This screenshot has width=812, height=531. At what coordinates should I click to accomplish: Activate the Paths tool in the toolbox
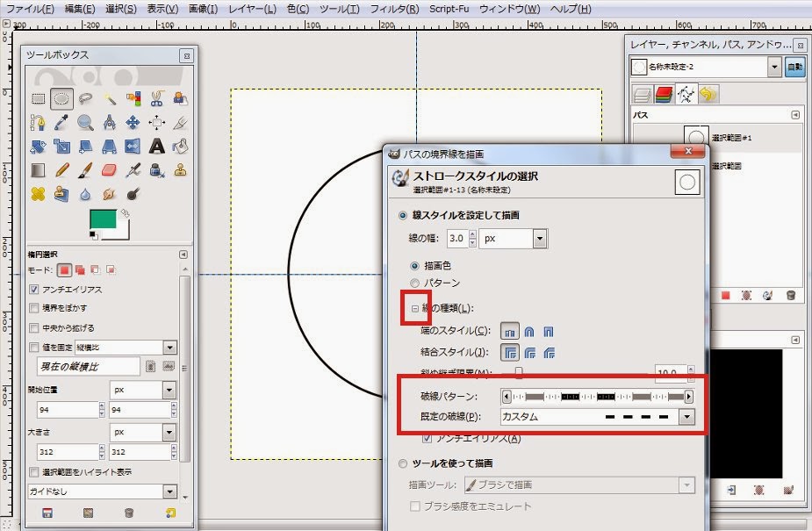(37, 122)
